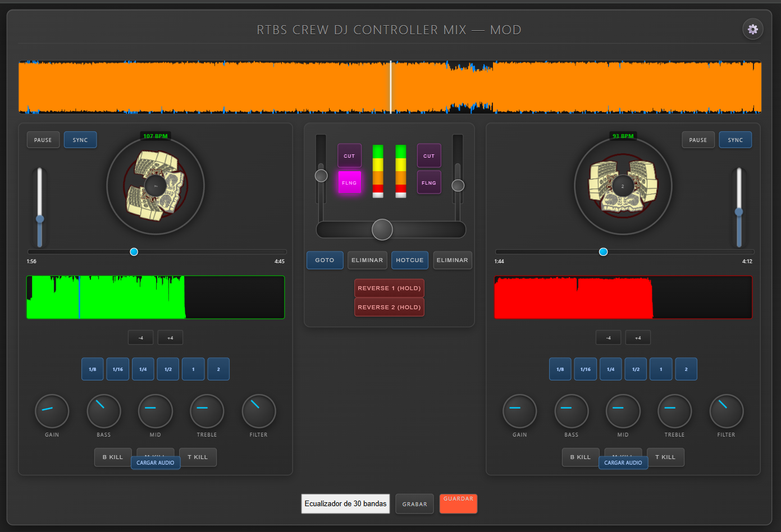Enable B KILL on the left deck
The image size is (781, 532).
point(112,457)
